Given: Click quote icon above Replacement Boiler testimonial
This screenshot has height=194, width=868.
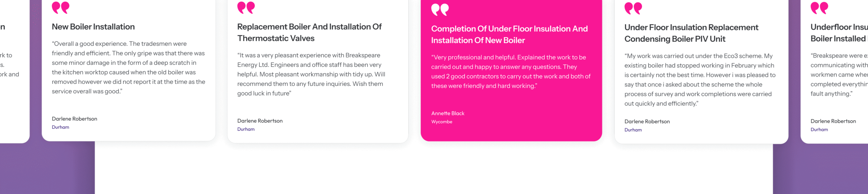Looking at the screenshot, I should 246,7.
